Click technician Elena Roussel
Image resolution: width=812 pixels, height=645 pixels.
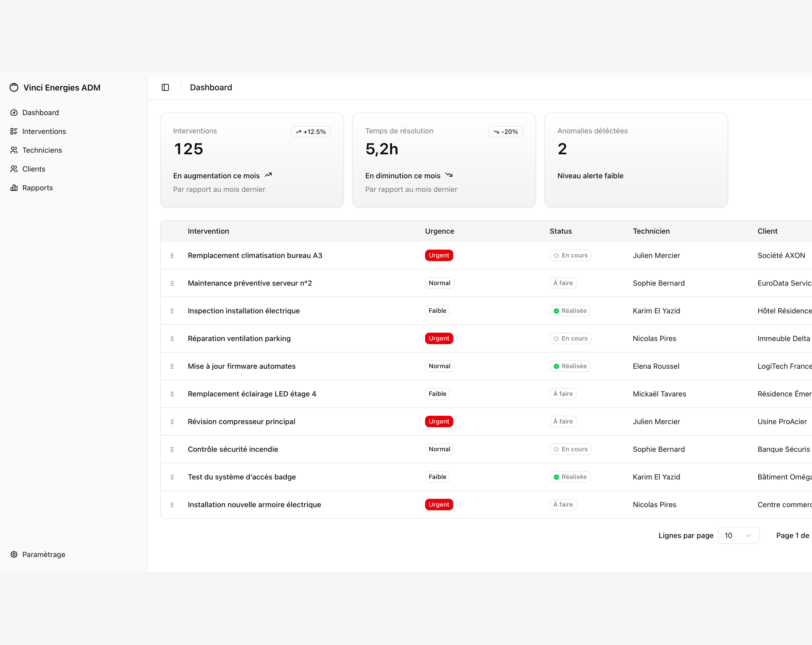pos(656,367)
